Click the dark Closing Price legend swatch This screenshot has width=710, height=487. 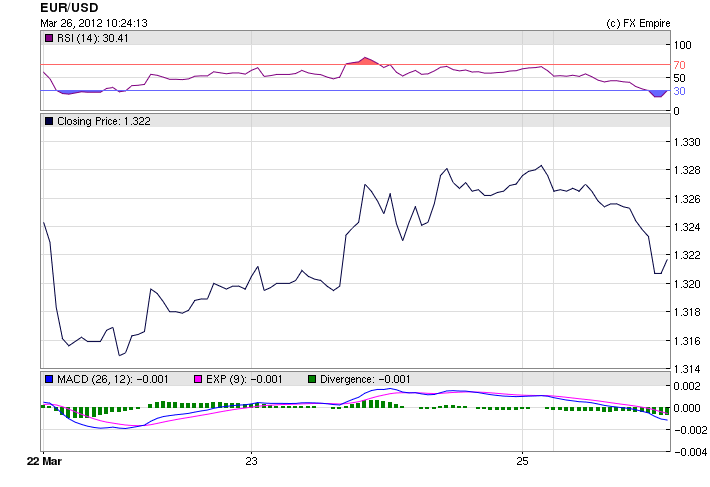[50, 121]
